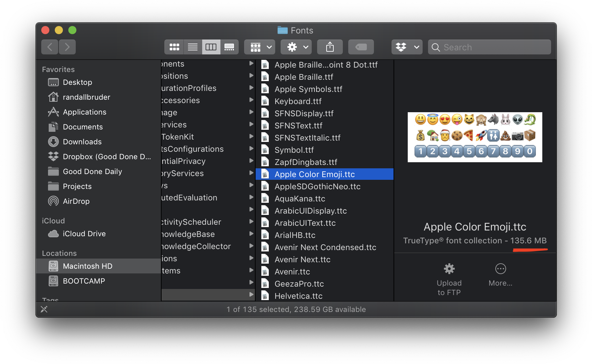Select Helvetica.ttc in the file list
This screenshot has width=592, height=364.
(298, 296)
